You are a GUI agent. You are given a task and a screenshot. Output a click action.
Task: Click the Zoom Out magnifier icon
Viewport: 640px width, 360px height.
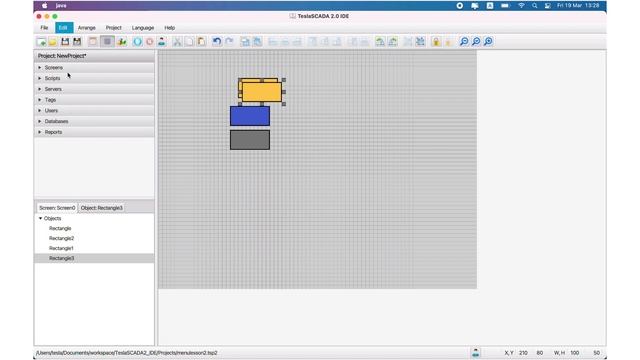tap(464, 42)
